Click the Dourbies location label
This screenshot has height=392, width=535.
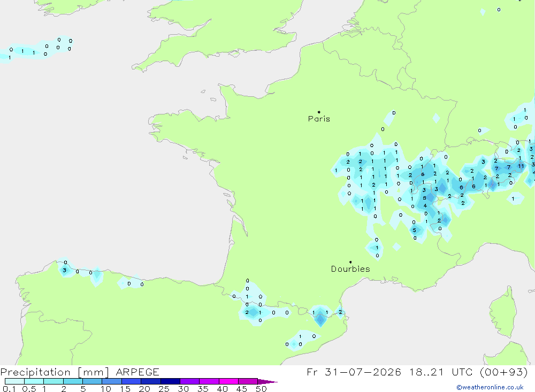(350, 269)
